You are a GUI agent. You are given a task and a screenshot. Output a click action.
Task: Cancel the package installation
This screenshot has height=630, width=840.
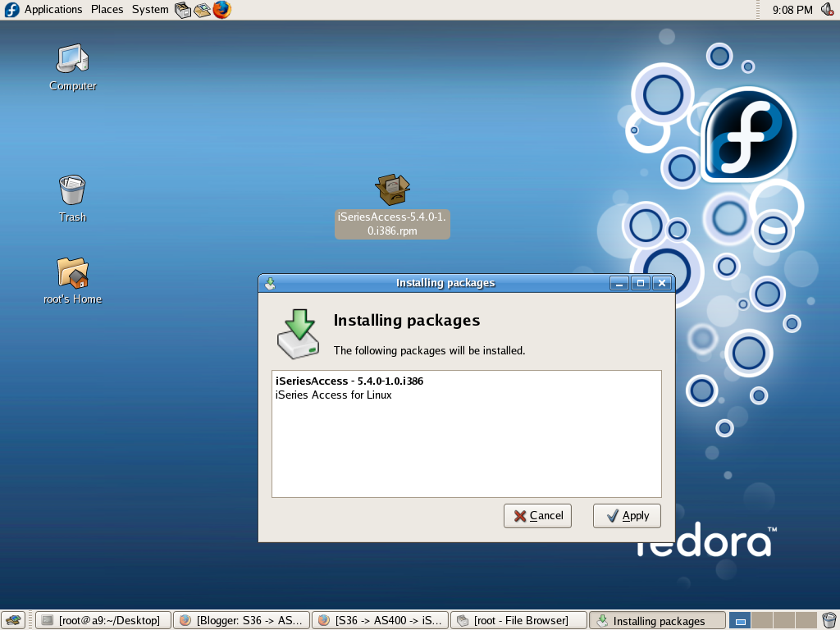[537, 516]
